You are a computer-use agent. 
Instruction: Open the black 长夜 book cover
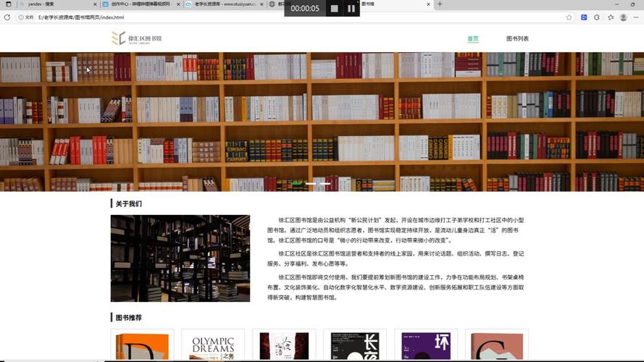355,346
